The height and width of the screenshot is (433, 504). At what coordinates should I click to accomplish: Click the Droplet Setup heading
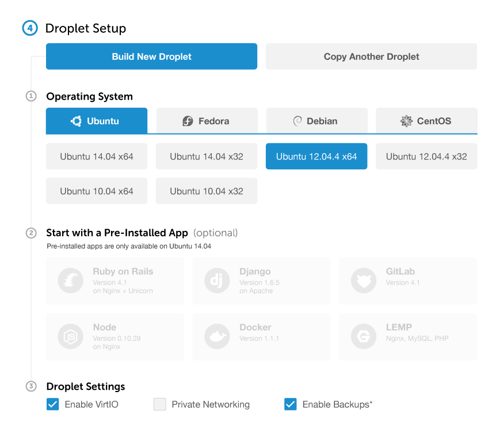(x=86, y=28)
